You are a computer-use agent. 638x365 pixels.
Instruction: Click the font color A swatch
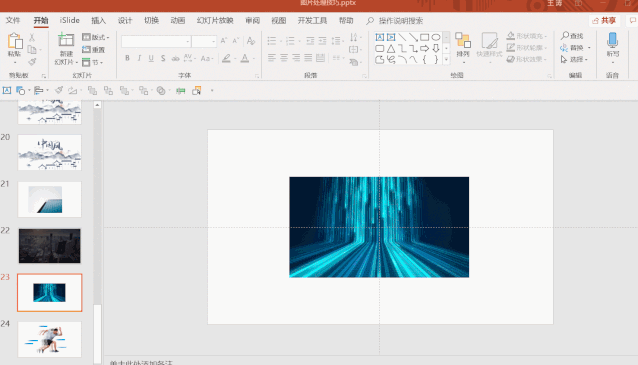pyautogui.click(x=245, y=58)
